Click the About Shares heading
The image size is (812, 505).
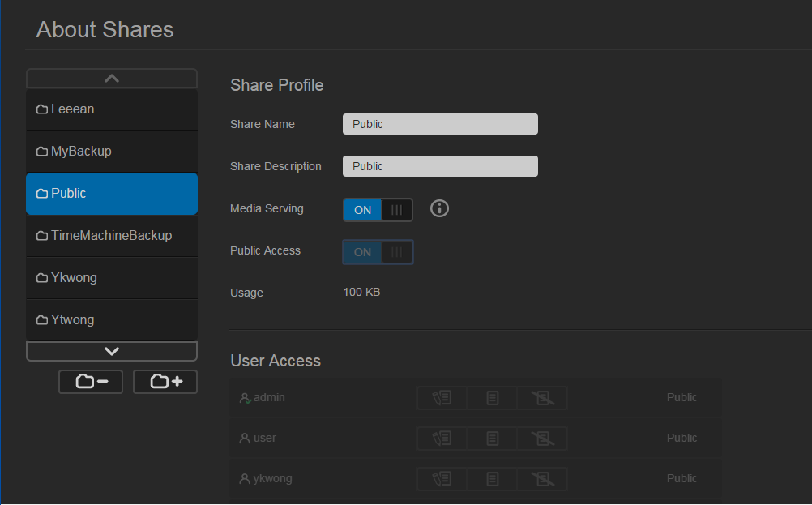(105, 29)
